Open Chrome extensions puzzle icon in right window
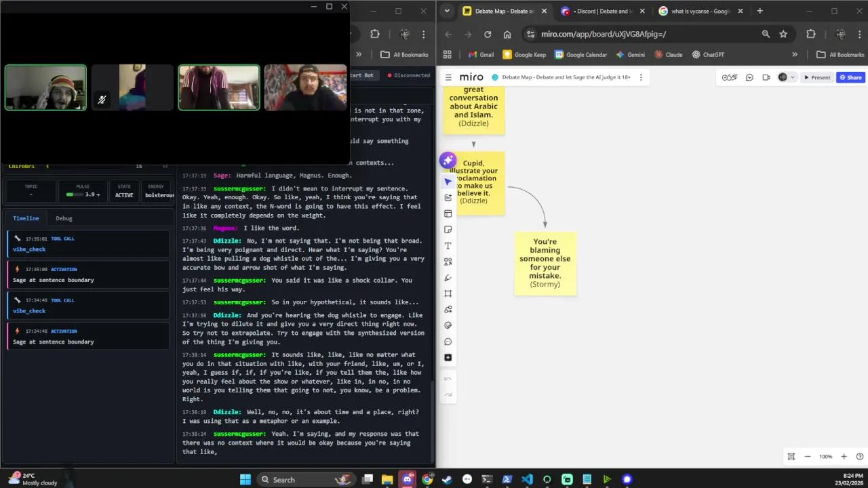The image size is (868, 488). tap(810, 34)
